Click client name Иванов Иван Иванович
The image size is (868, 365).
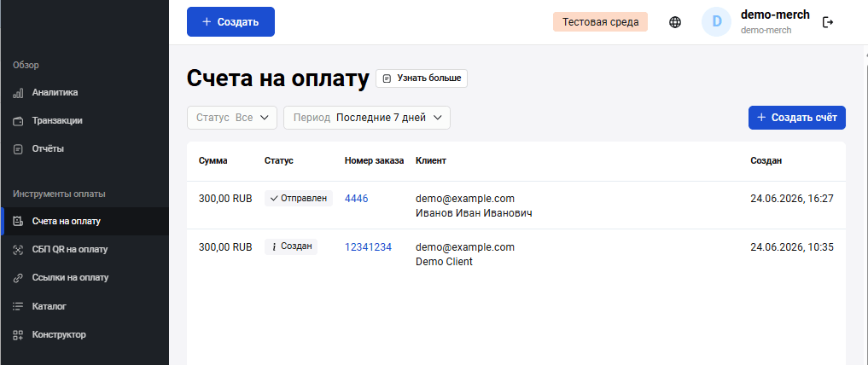474,213
